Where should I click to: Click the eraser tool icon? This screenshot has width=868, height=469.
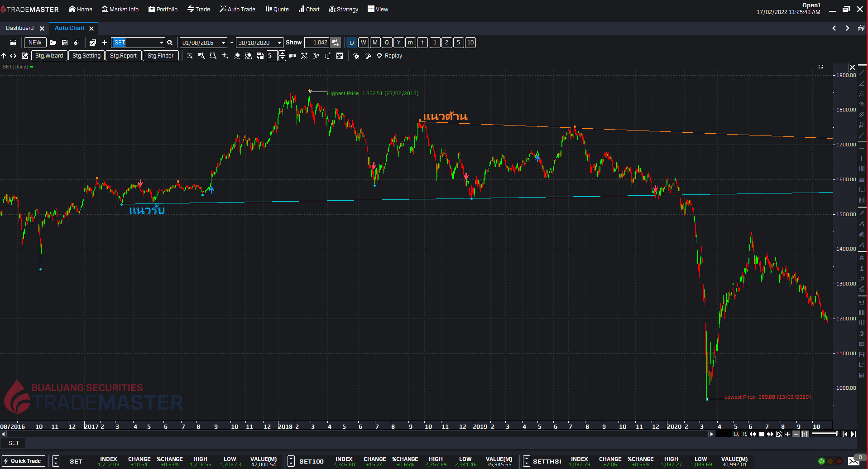237,56
